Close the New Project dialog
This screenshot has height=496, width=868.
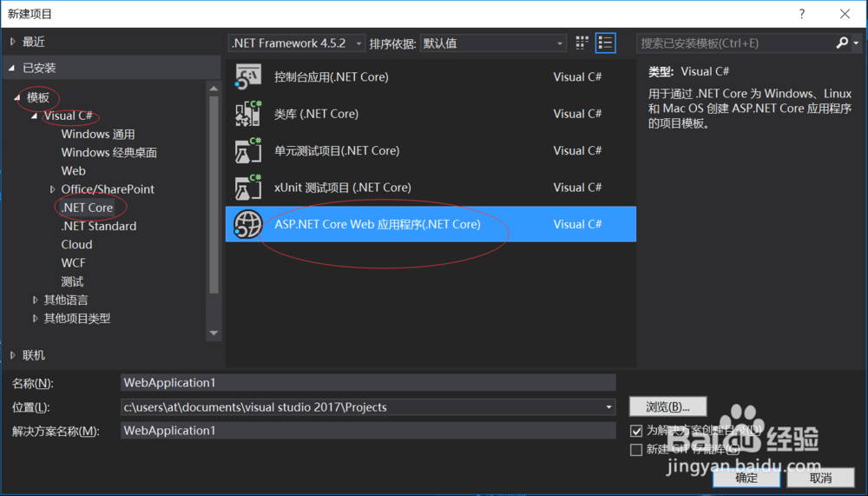tap(845, 14)
